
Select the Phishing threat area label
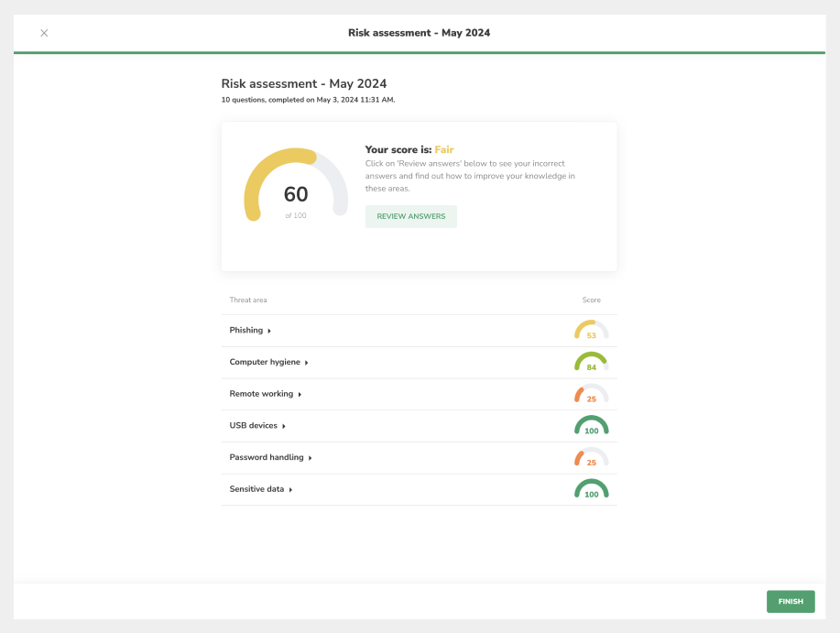[245, 331]
